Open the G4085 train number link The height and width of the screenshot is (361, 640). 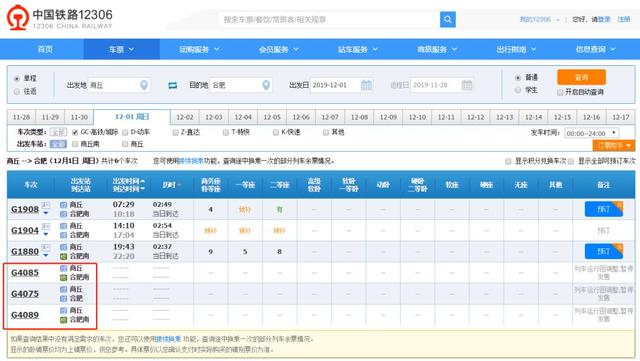25,273
